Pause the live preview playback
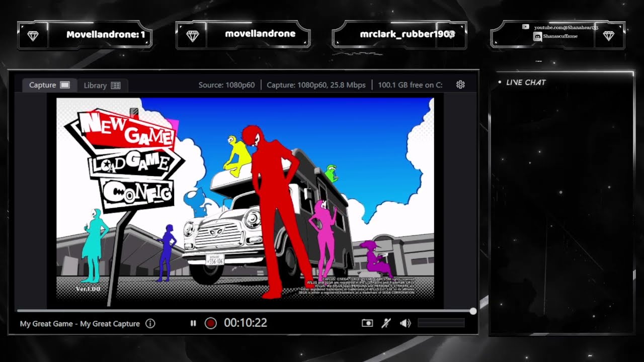This screenshot has height=362, width=644. (193, 323)
